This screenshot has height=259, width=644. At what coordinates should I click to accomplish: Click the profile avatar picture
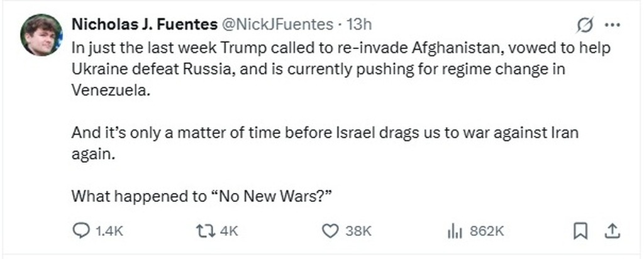tap(42, 35)
